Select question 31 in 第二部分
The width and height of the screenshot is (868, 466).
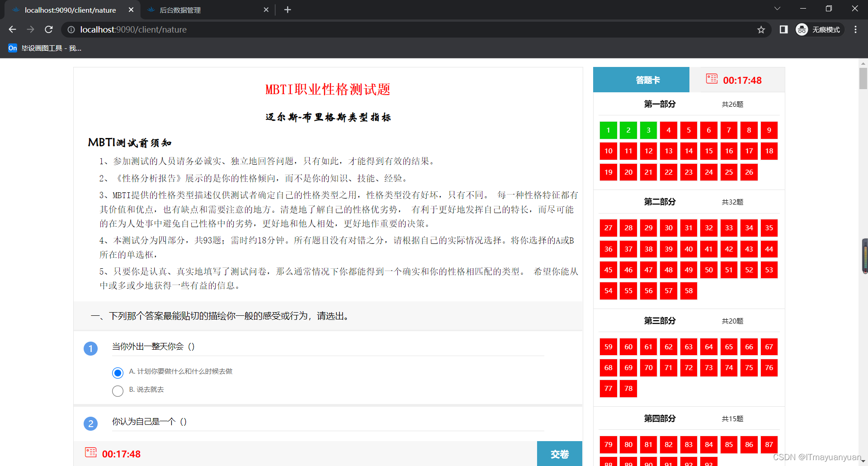point(689,228)
